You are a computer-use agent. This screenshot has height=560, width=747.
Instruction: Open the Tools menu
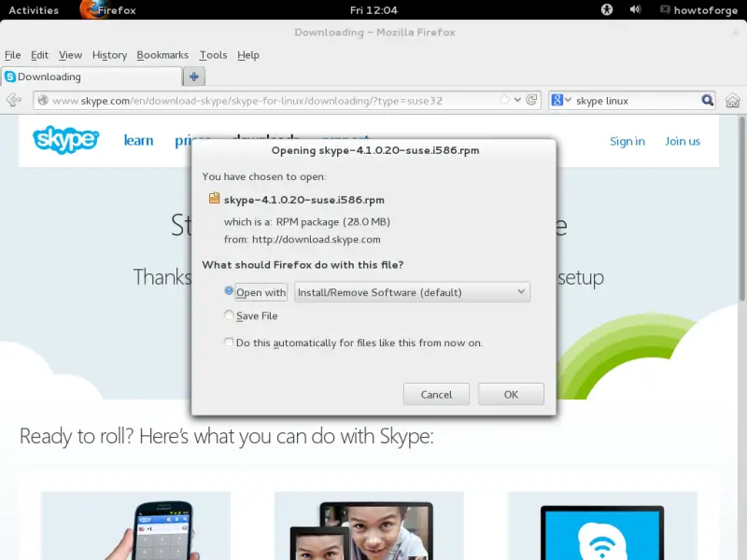pyautogui.click(x=213, y=55)
